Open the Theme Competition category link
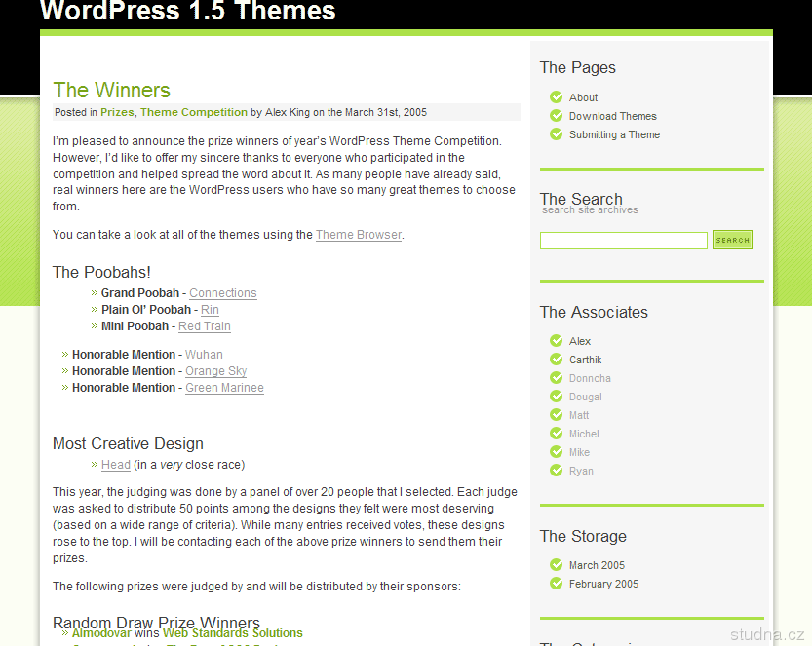 coord(194,112)
